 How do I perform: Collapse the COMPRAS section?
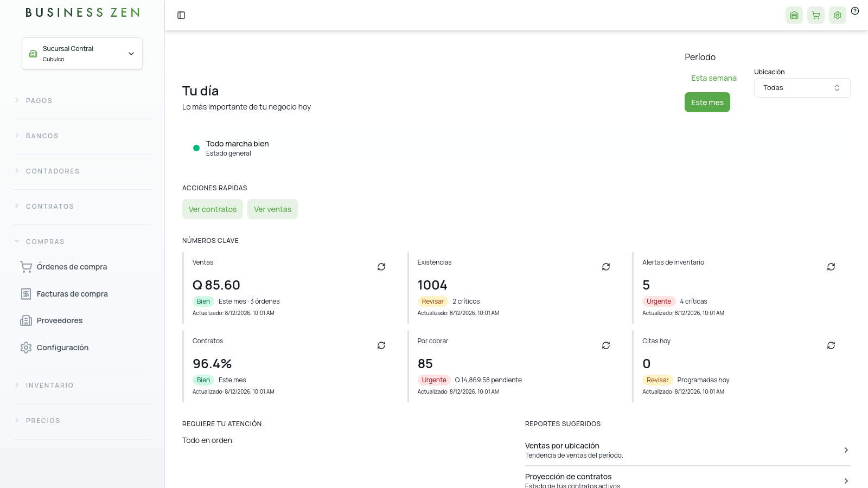(82, 242)
